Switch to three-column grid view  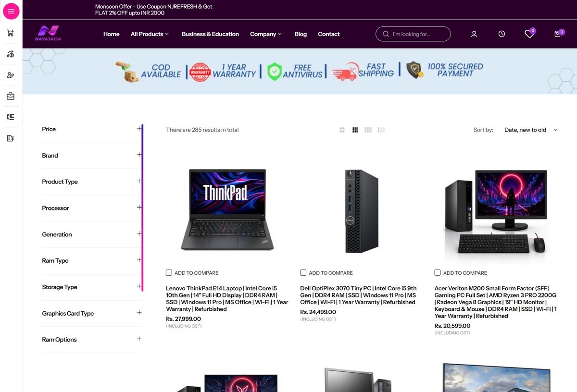point(355,130)
